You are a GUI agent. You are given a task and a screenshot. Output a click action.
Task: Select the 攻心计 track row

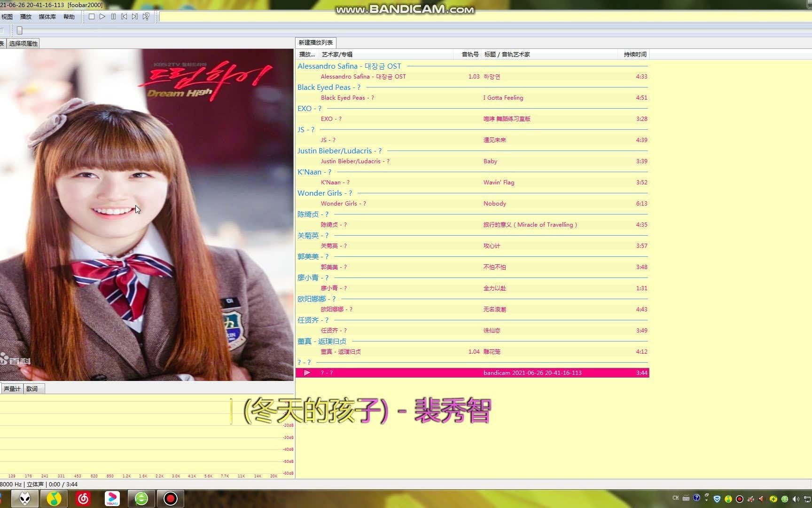coord(472,246)
